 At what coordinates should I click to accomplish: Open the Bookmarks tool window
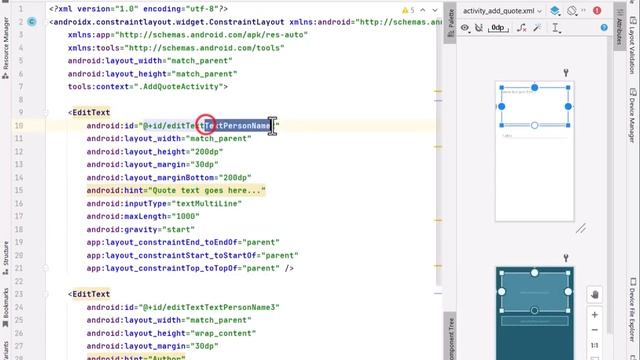coord(6,307)
